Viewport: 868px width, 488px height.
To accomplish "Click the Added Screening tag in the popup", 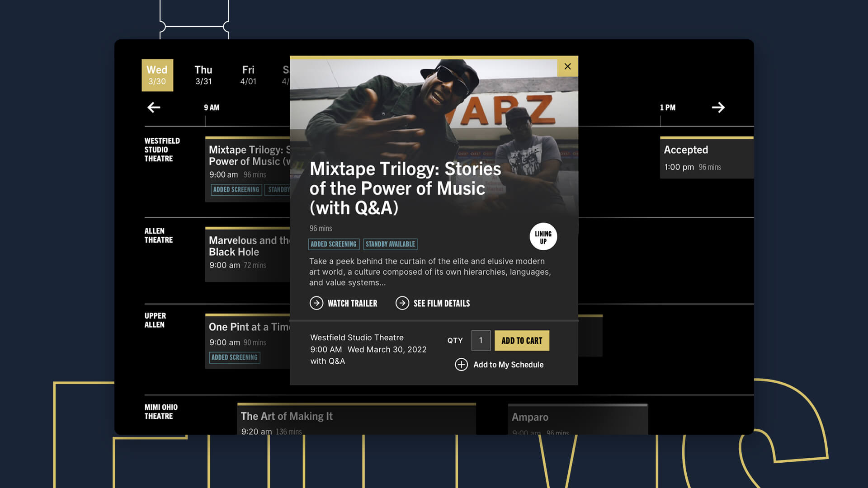I will pyautogui.click(x=334, y=244).
